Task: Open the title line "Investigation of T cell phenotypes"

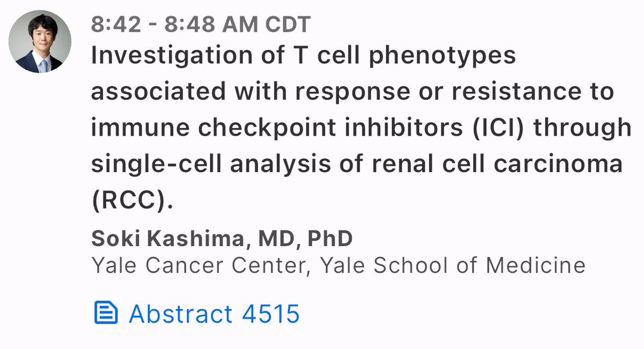Action: pos(304,57)
